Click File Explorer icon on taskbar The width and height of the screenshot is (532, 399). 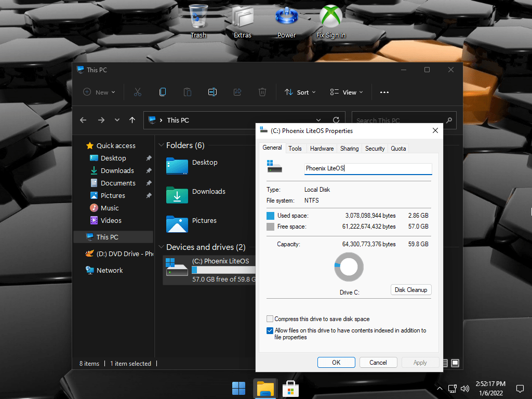(265, 389)
